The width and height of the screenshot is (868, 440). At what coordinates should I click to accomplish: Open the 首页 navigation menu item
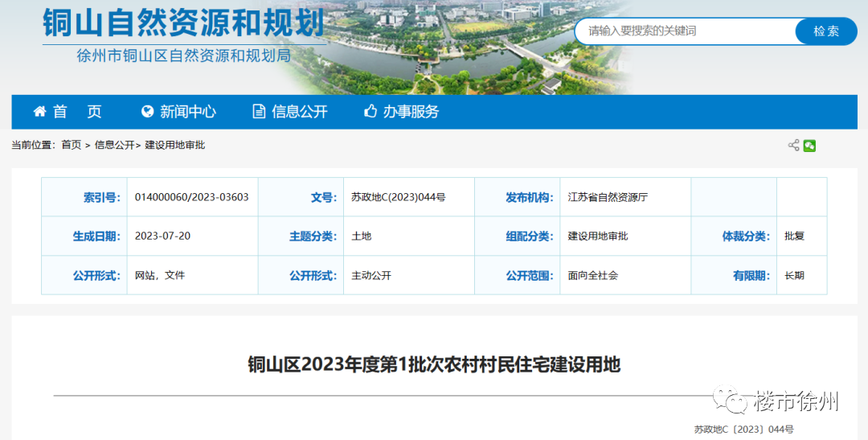[x=77, y=112]
